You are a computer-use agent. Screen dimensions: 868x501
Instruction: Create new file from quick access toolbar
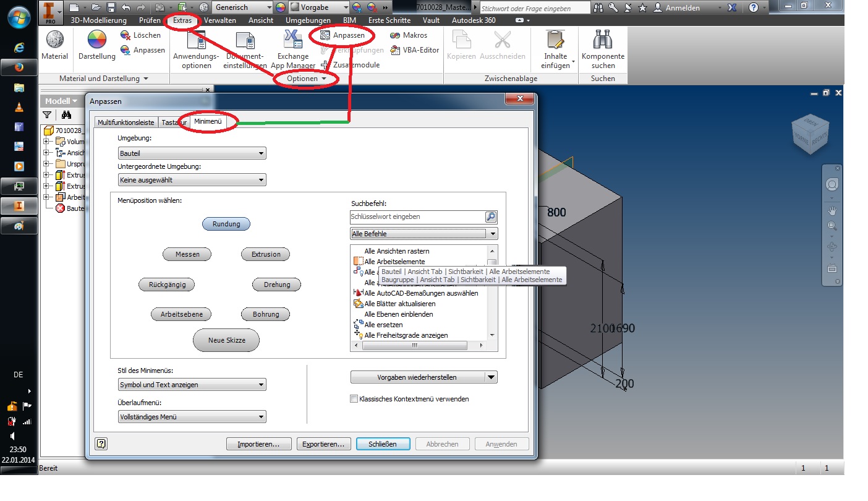pos(74,7)
